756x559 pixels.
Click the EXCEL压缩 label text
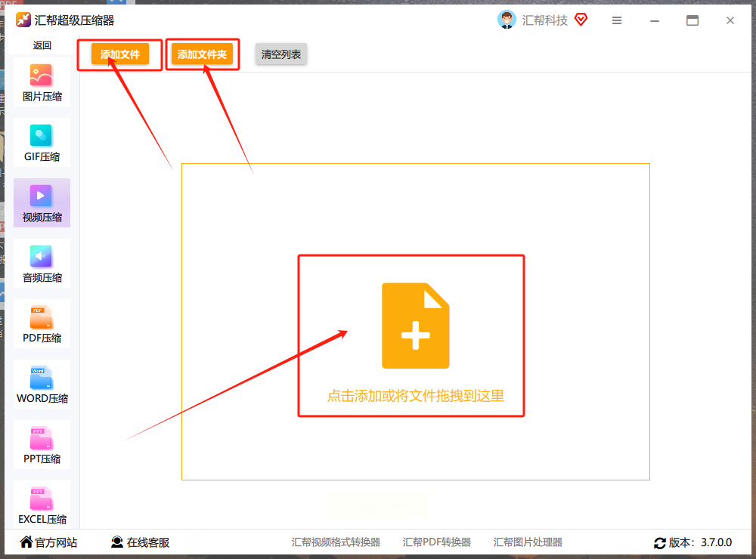pyautogui.click(x=42, y=519)
